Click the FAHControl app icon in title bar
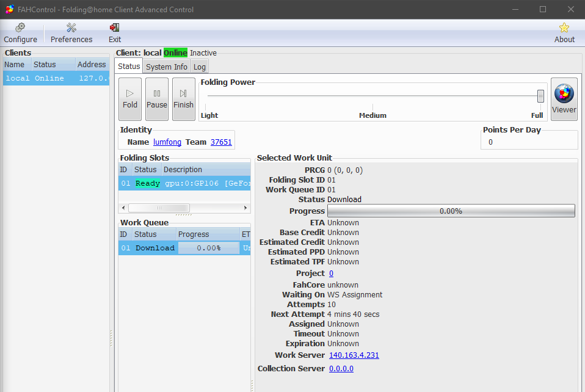The height and width of the screenshot is (392, 585). coord(9,9)
